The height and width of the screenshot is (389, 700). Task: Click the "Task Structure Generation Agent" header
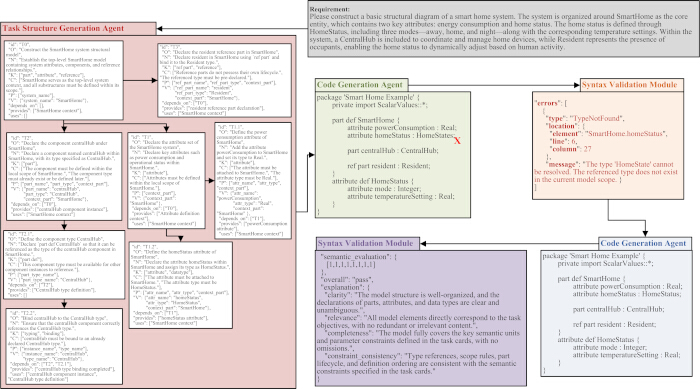[x=78, y=28]
